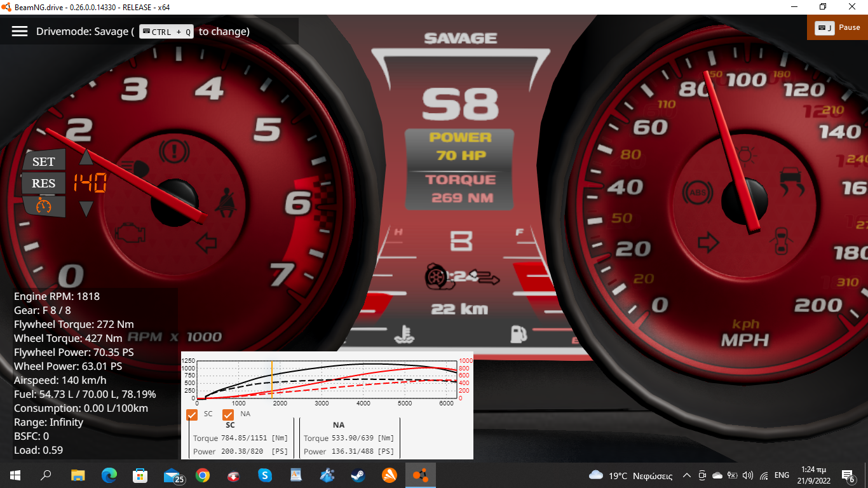This screenshot has width=868, height=488.
Task: Open the hamburger menu next to Drivemode
Action: pos(20,31)
